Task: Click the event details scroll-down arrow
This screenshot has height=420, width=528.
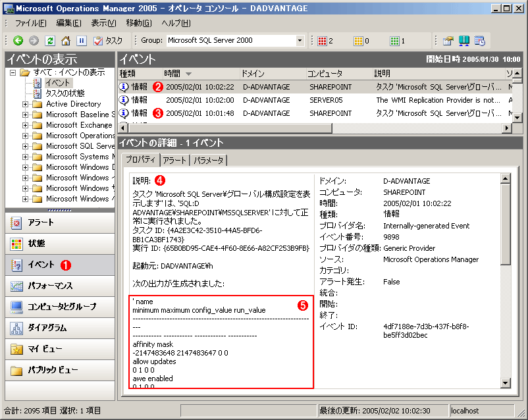Action: [x=506, y=382]
